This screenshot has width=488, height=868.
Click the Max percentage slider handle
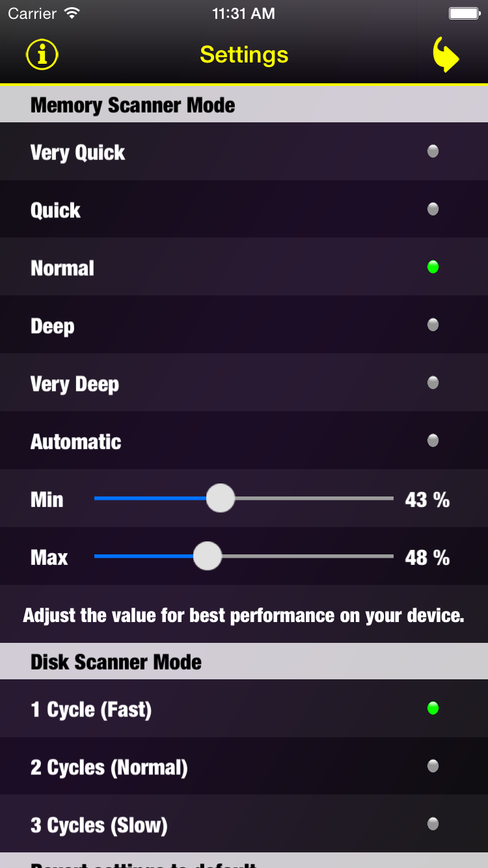point(207,556)
